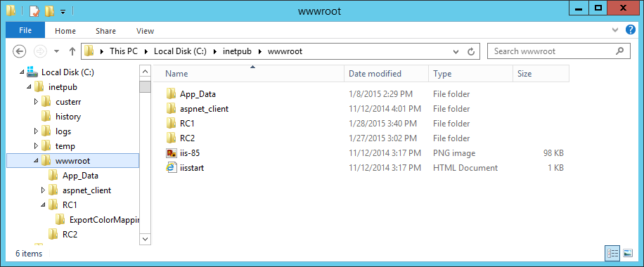Select App_Data in the navigation tree
Viewport: 644px width, 267px height.
(80, 176)
